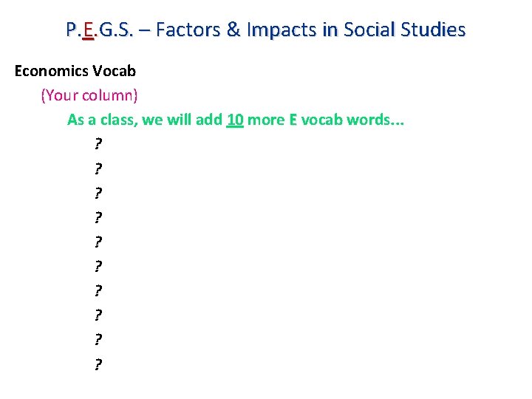Click the Economics Vocab heading

point(75,71)
